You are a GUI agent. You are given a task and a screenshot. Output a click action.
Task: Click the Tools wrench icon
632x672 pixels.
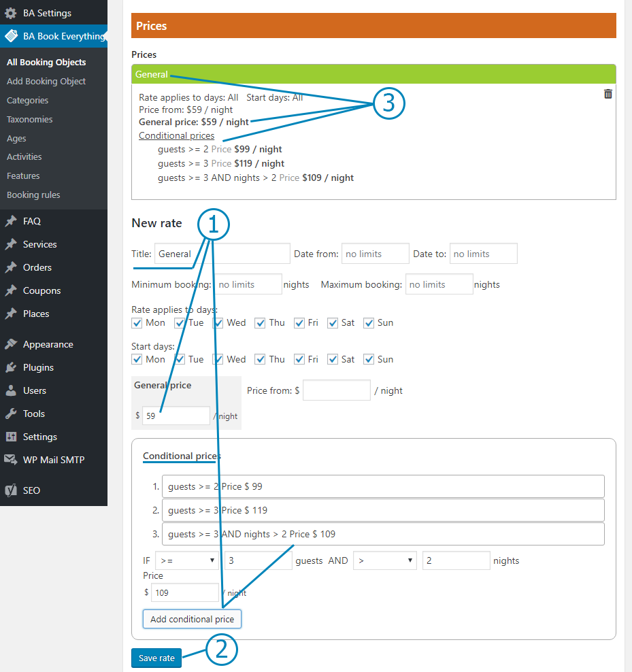[x=11, y=414]
